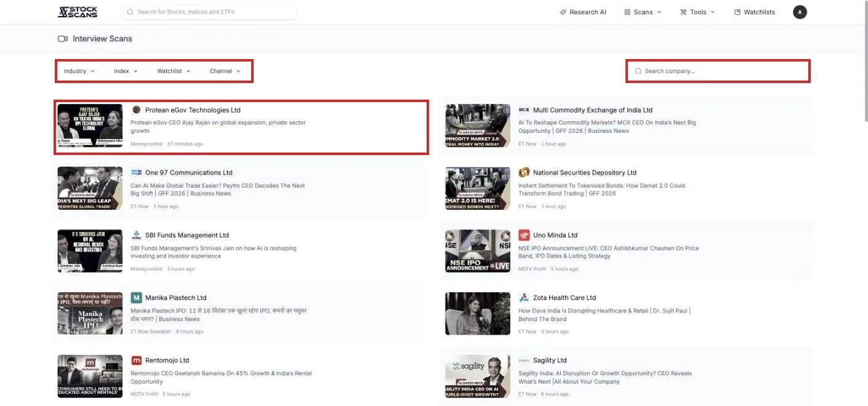The image size is (868, 406).
Task: Click the Watchlists icon
Action: click(737, 12)
